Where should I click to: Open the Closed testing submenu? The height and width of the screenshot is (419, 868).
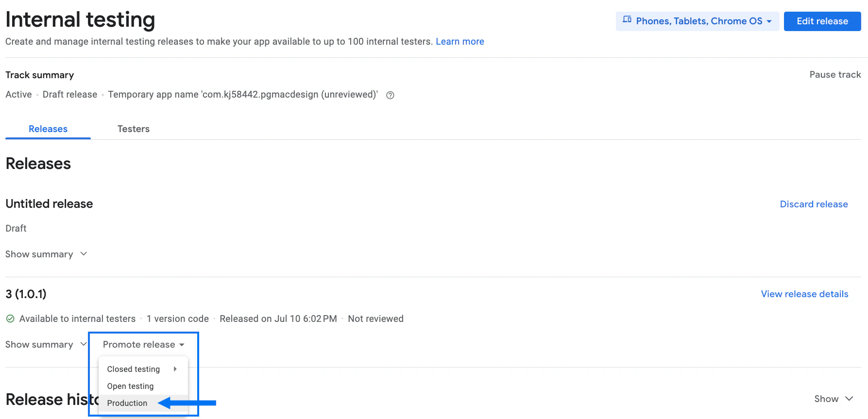pyautogui.click(x=133, y=369)
